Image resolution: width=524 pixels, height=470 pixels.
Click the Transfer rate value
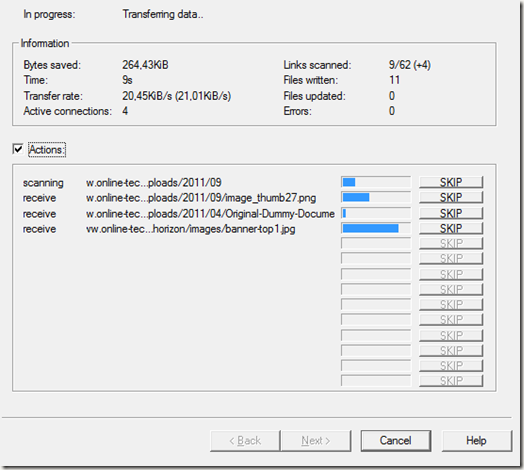coord(176,96)
